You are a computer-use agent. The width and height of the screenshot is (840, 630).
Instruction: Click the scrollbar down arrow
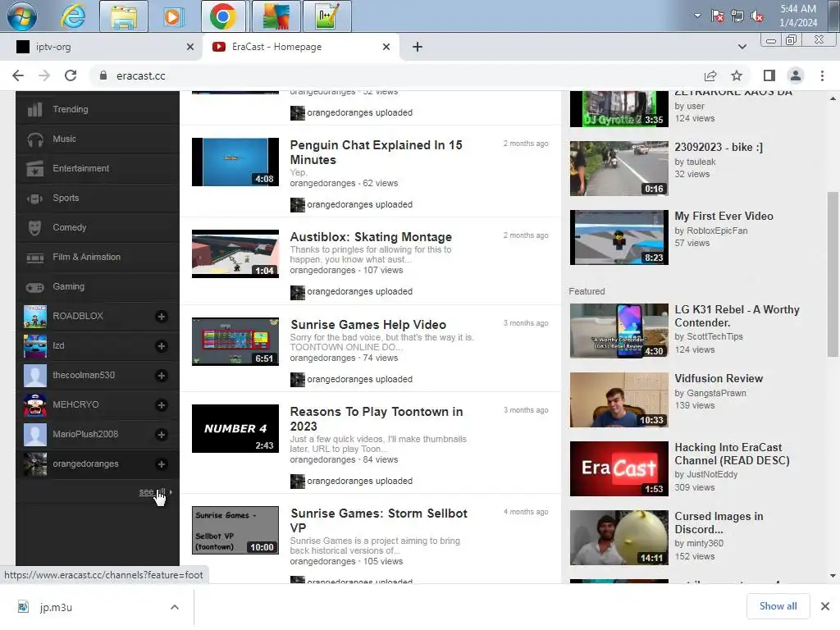point(833,576)
